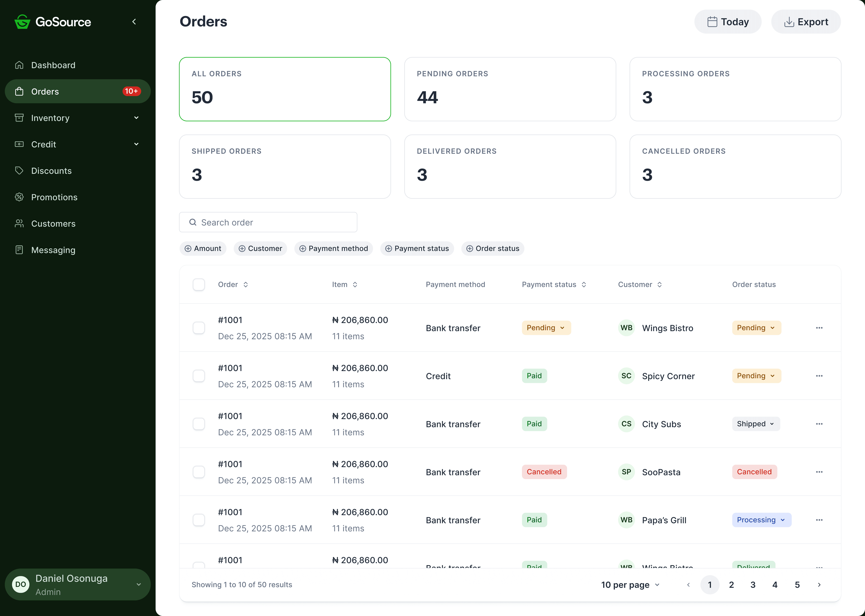
Task: Click the Discounts tag icon
Action: tap(19, 171)
